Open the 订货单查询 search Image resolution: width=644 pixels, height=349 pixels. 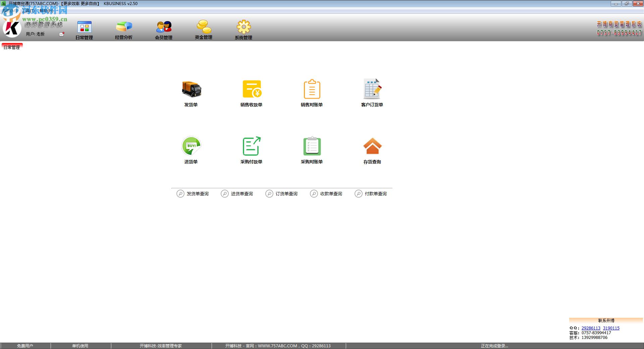click(281, 194)
